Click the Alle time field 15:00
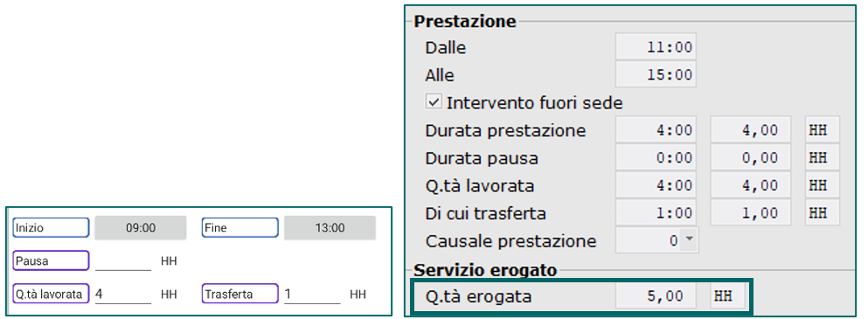Screen dimensions: 868x319 point(656,74)
